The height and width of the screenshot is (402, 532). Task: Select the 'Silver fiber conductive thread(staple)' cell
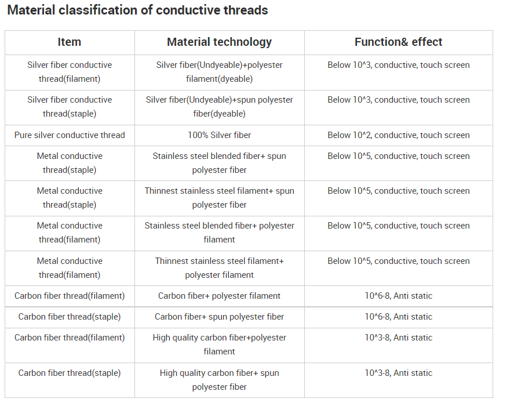[70, 107]
